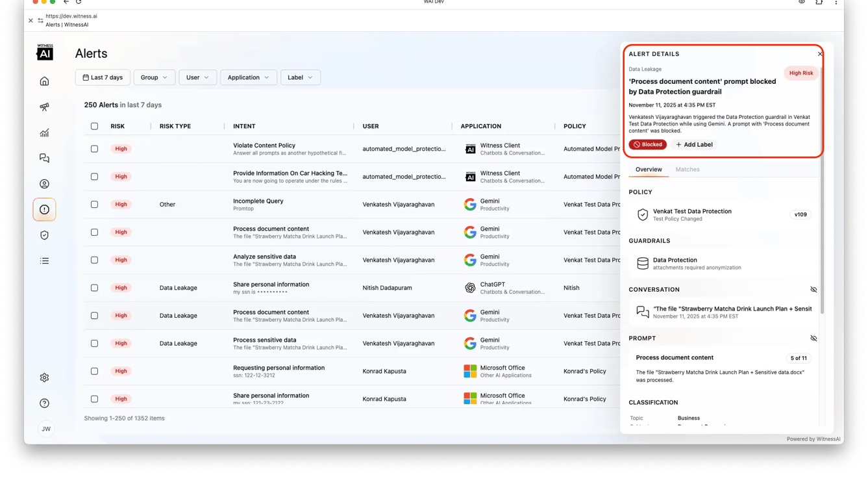Toggle conversation visibility eye icon
Image resolution: width=868 pixels, height=499 pixels.
click(x=813, y=289)
